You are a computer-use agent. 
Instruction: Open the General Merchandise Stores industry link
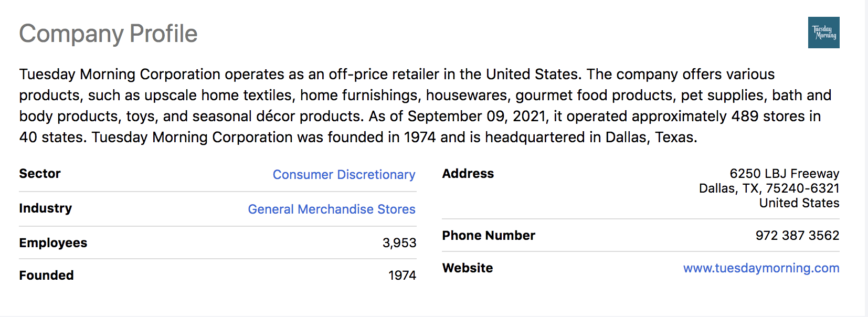pyautogui.click(x=331, y=209)
